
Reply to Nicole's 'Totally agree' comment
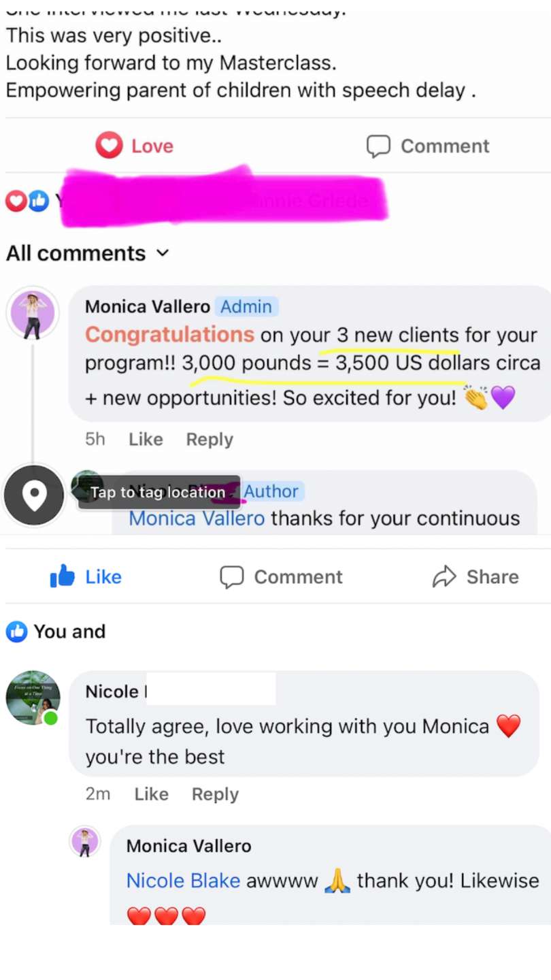(x=215, y=794)
